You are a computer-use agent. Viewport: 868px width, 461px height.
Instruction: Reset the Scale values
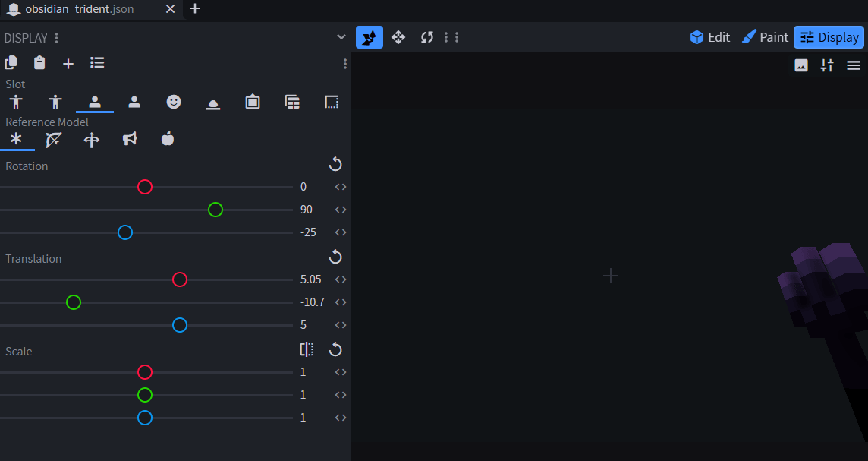[335, 349]
